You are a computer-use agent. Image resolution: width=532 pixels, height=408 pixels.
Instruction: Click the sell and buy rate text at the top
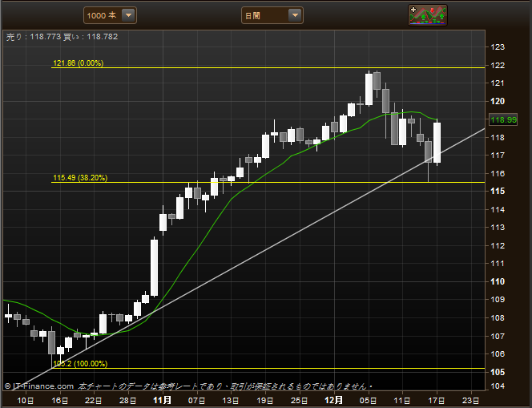(62, 37)
